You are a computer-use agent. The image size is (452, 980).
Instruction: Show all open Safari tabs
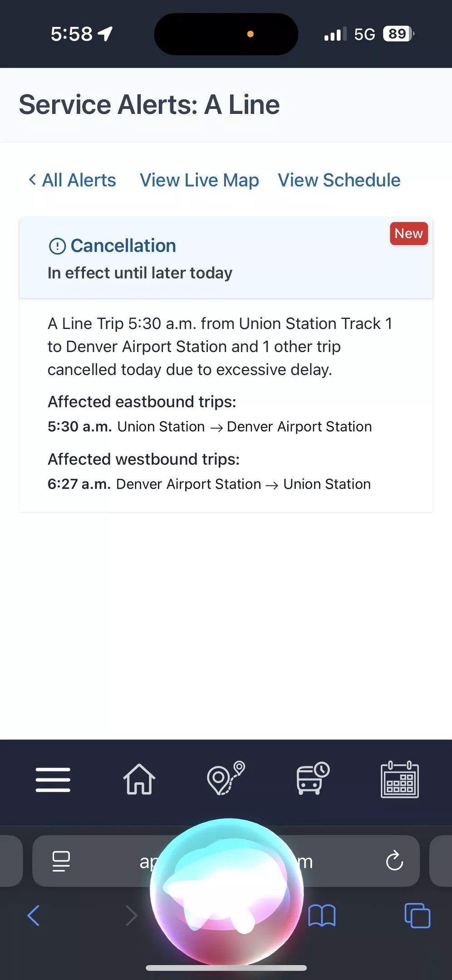coord(417,916)
